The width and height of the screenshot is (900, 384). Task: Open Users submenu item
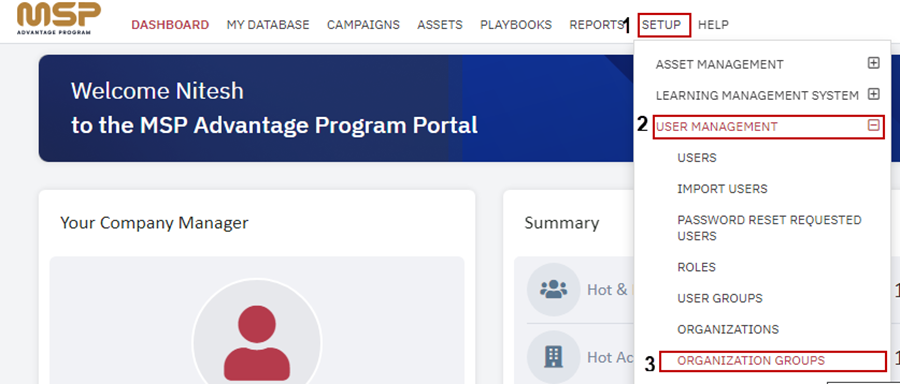pos(697,158)
